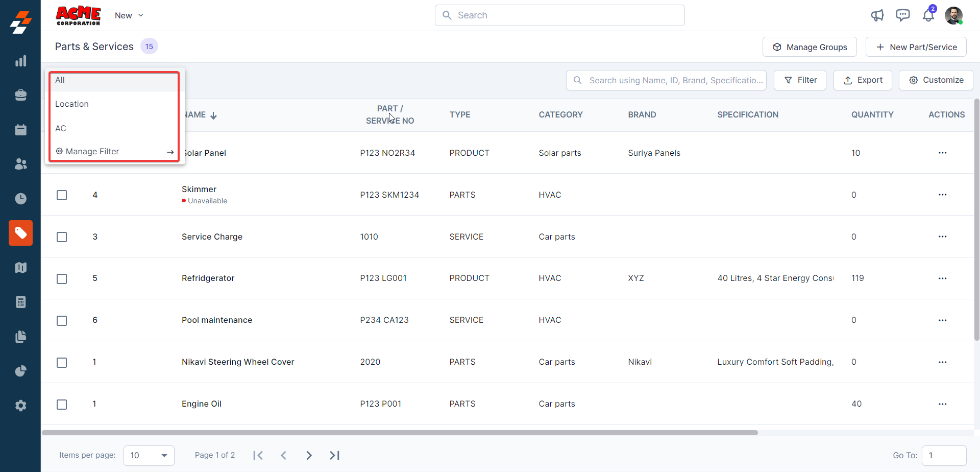Open the announcements megaphone icon

[877, 15]
